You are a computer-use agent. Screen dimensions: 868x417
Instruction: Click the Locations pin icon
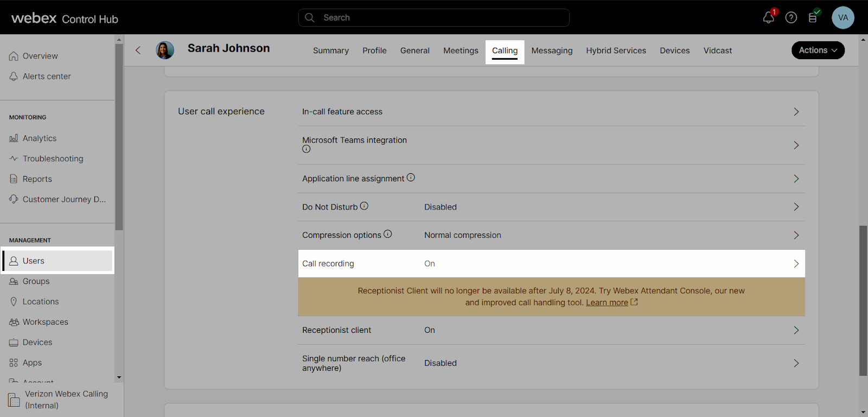point(14,302)
